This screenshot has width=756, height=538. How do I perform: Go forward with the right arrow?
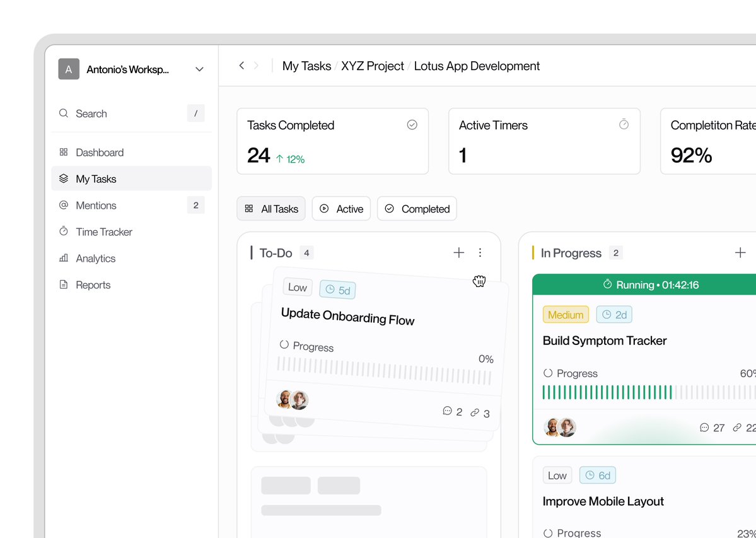[256, 66]
